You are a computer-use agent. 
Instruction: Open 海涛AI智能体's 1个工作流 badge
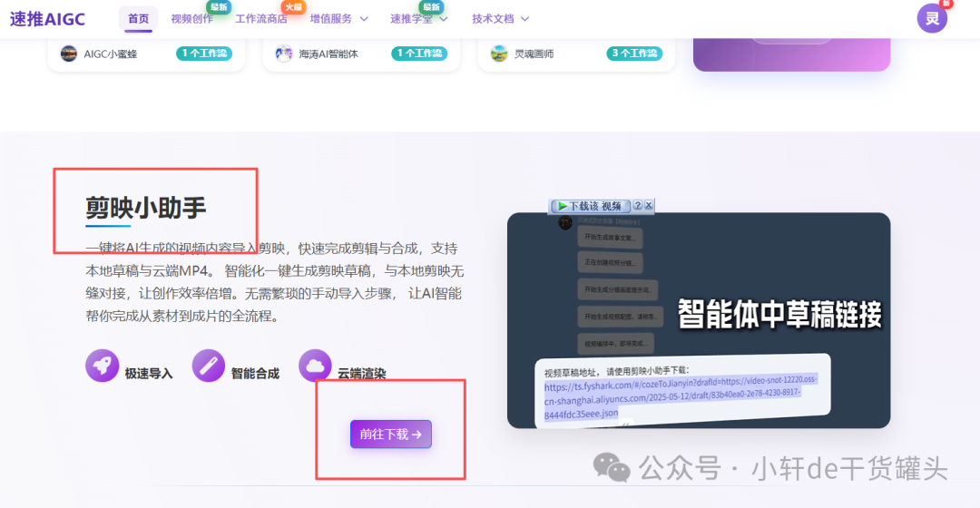419,54
